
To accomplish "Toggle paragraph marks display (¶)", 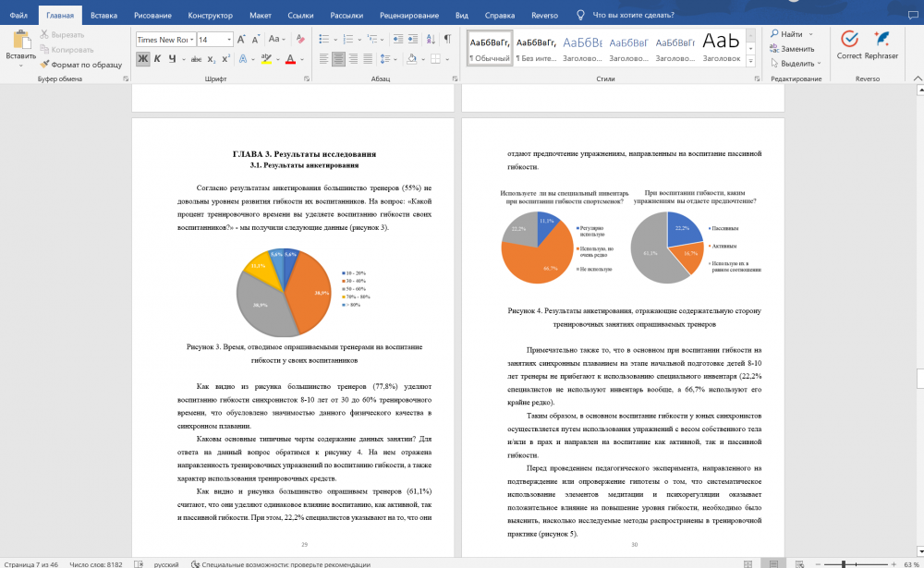I will tap(448, 40).
